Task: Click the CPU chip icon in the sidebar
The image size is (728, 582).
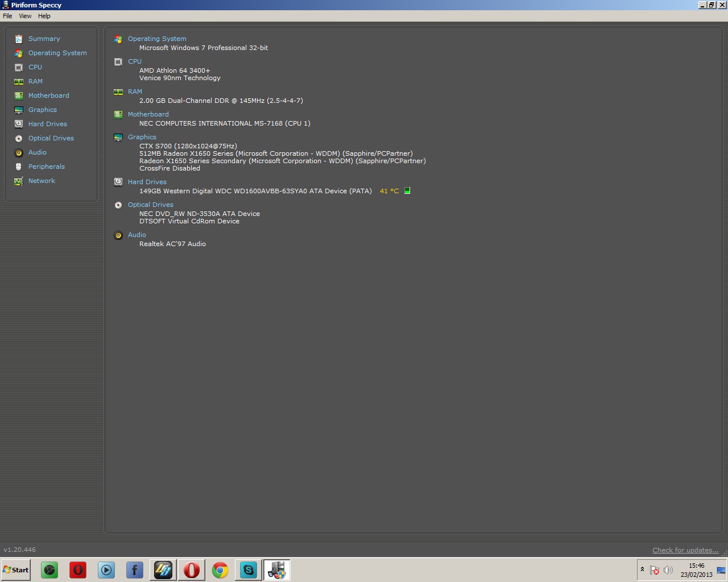Action: [x=19, y=68]
